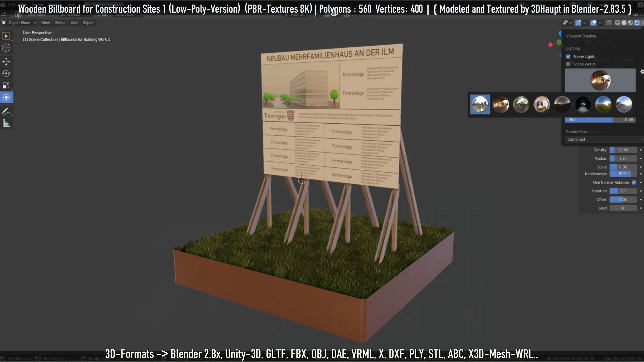The height and width of the screenshot is (362, 644).
Task: Click the animate dot beside Use Normal Rotation
Action: pos(641,183)
